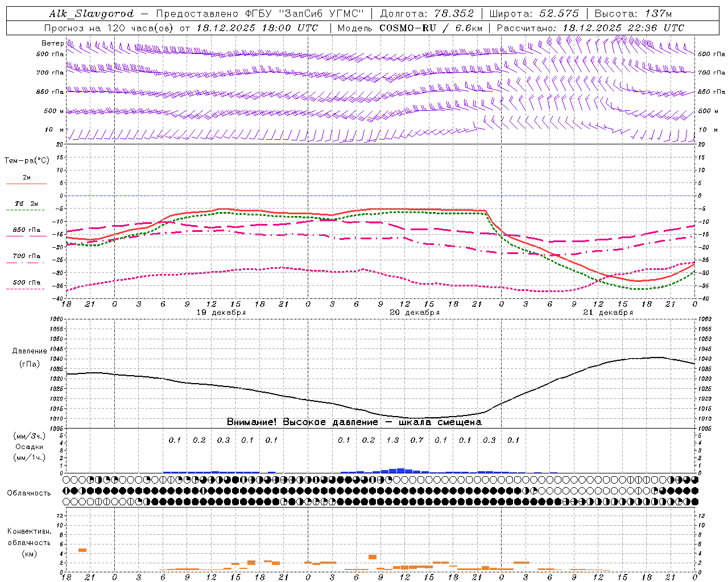Image resolution: width=728 pixels, height=582 pixels.
Task: Click the 0.7 precipitation value
Action: pyautogui.click(x=417, y=440)
